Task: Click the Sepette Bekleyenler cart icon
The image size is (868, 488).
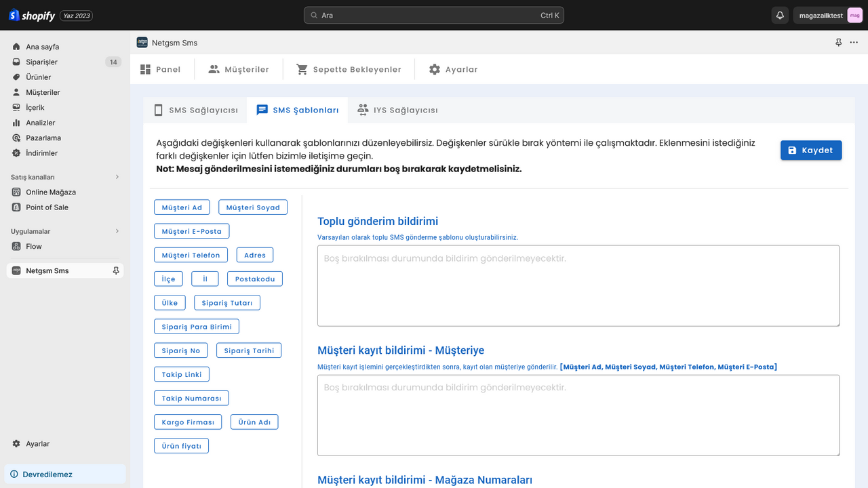Action: [x=302, y=69]
